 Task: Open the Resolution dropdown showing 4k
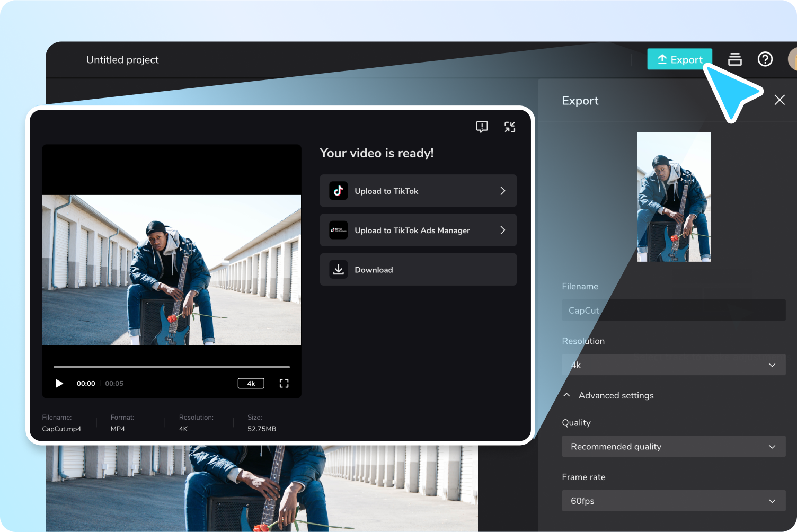click(x=674, y=365)
